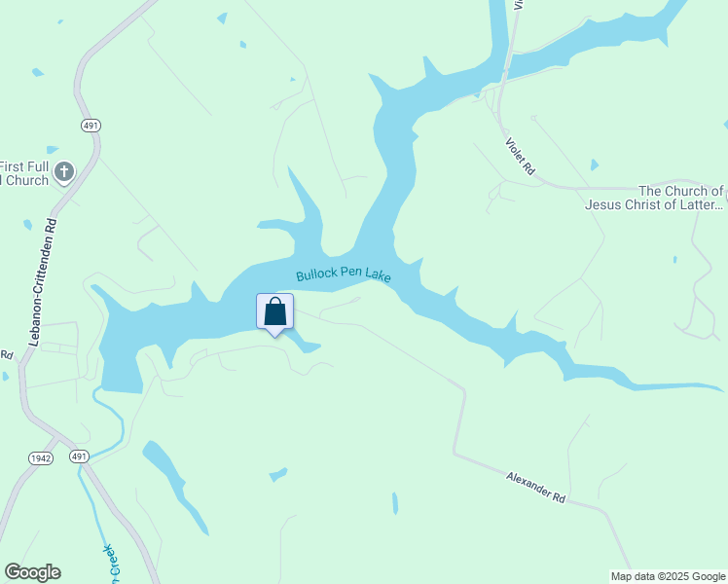Image resolution: width=728 pixels, height=584 pixels.
Task: Click the Creek label near bottom left
Action: point(111,564)
